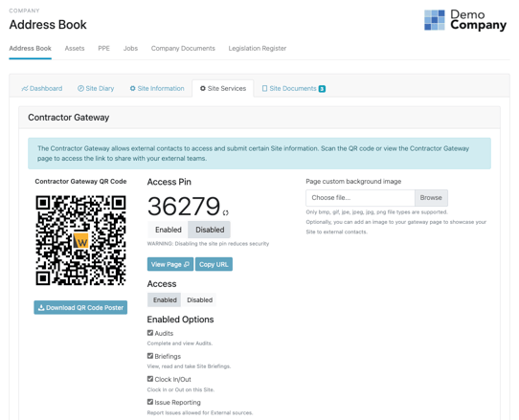
Task: Click the Site Documents page icon
Action: click(x=265, y=88)
